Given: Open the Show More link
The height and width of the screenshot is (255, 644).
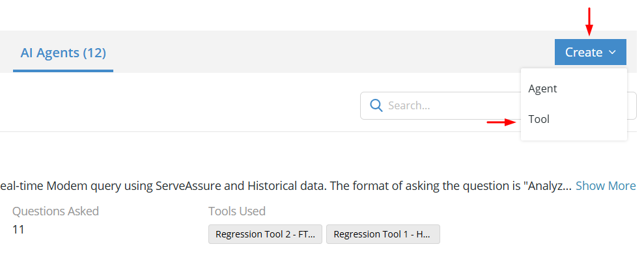Looking at the screenshot, I should point(606,186).
